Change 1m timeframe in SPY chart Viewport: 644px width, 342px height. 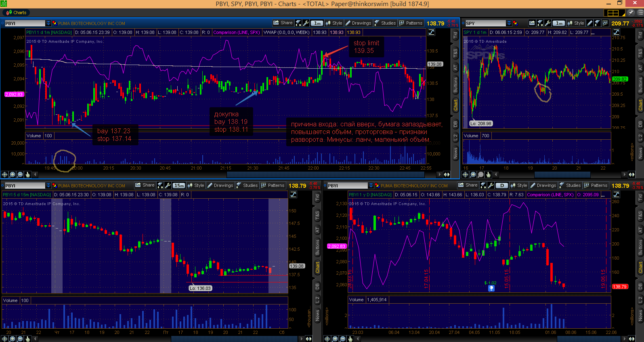point(559,23)
